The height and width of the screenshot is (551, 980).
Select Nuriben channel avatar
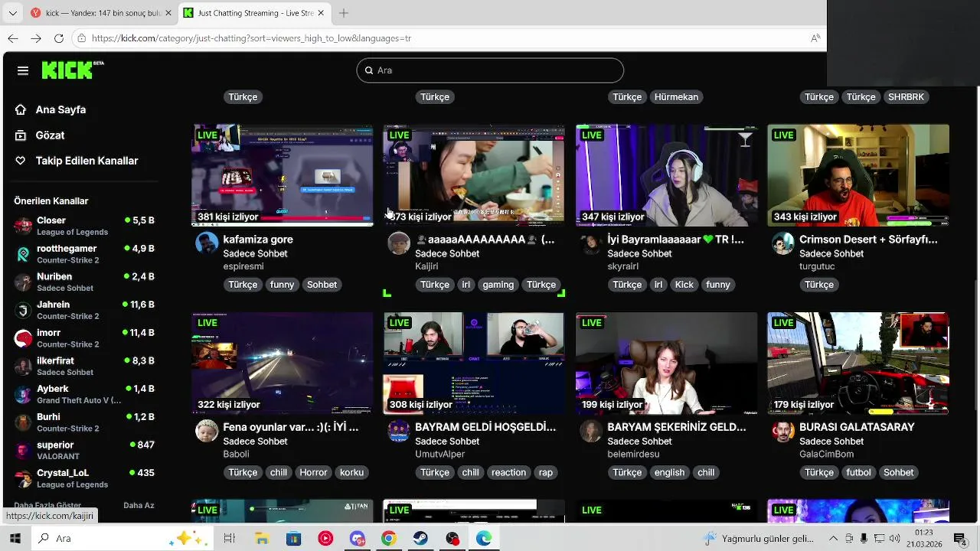(24, 282)
